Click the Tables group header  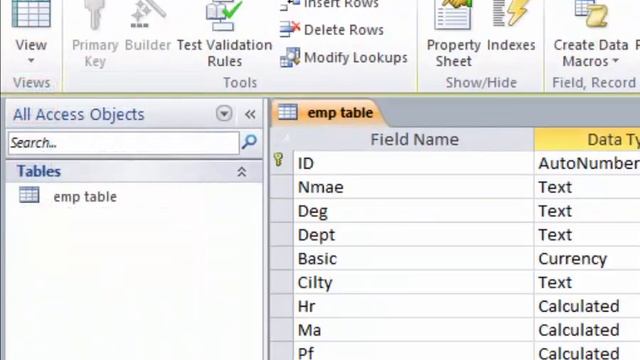click(134, 171)
